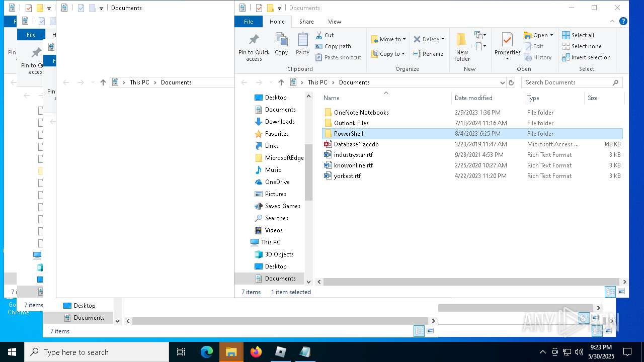Open the Delete dropdown in Organize group

429,39
